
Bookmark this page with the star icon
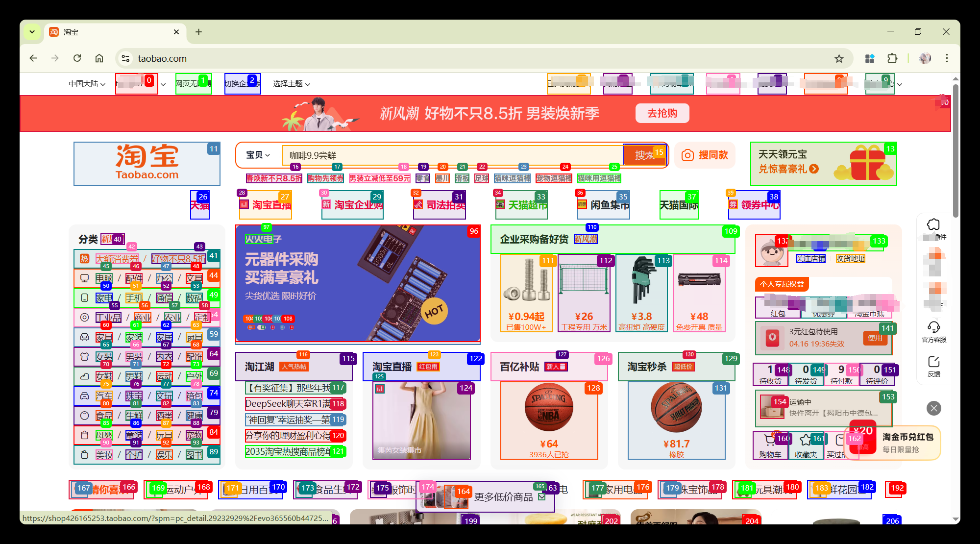click(x=839, y=59)
